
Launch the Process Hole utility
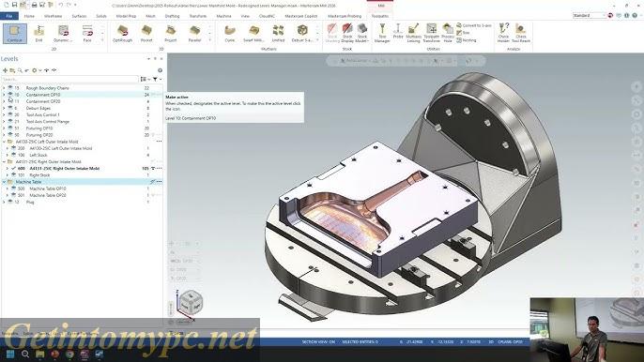448,33
